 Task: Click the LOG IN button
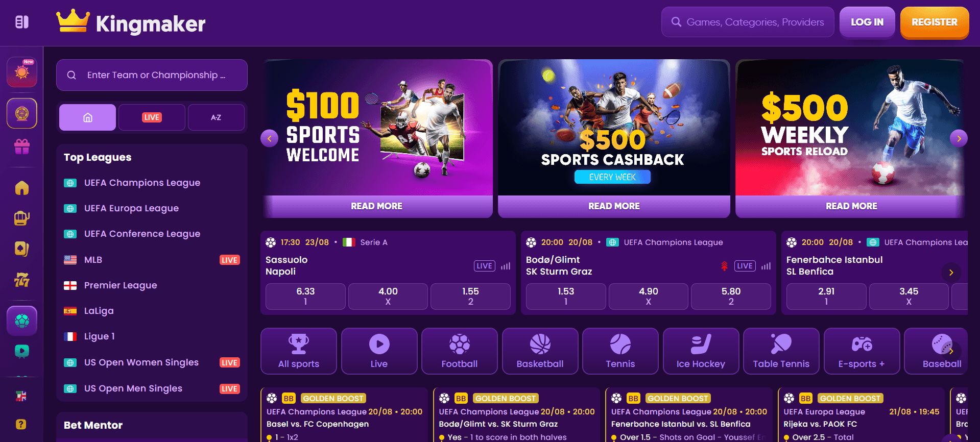[x=867, y=22]
